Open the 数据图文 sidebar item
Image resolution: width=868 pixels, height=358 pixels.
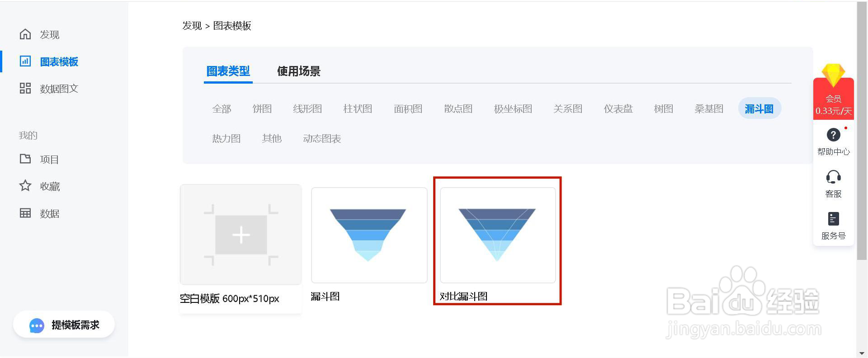coord(59,89)
